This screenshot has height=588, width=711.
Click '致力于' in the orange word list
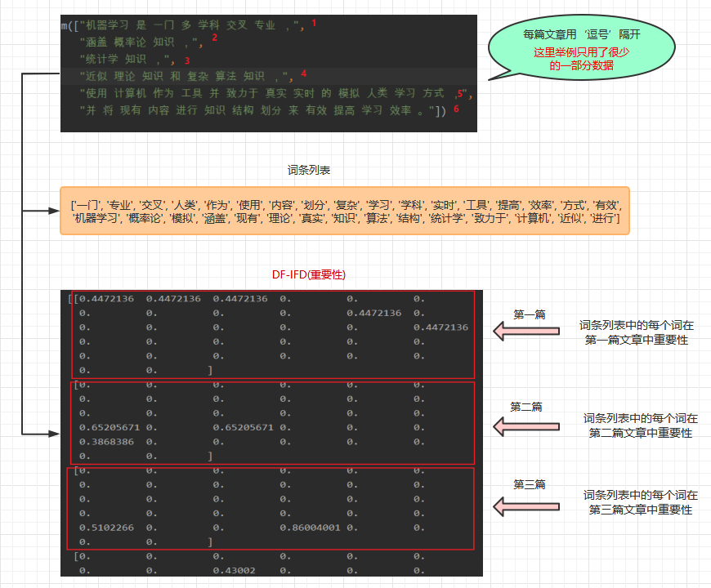click(490, 218)
